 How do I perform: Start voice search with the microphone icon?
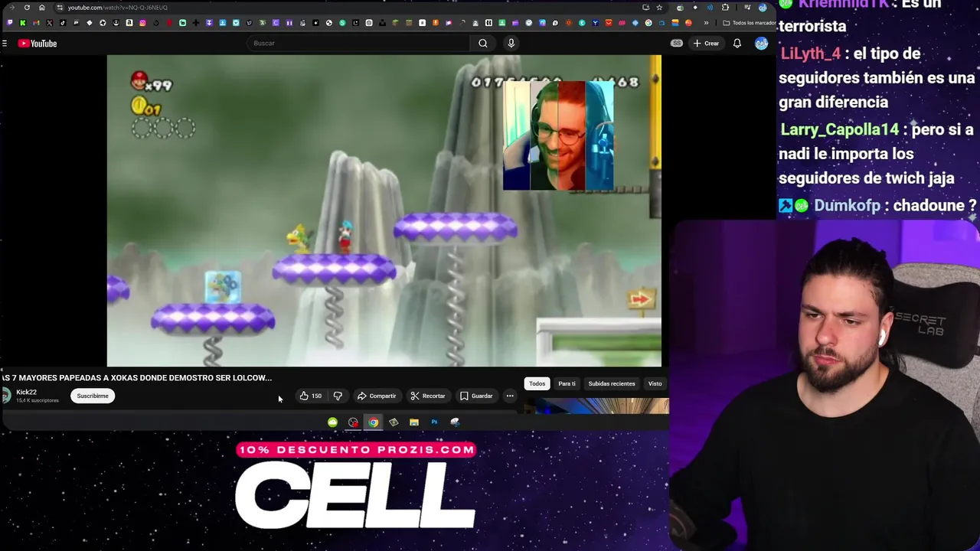pos(511,43)
